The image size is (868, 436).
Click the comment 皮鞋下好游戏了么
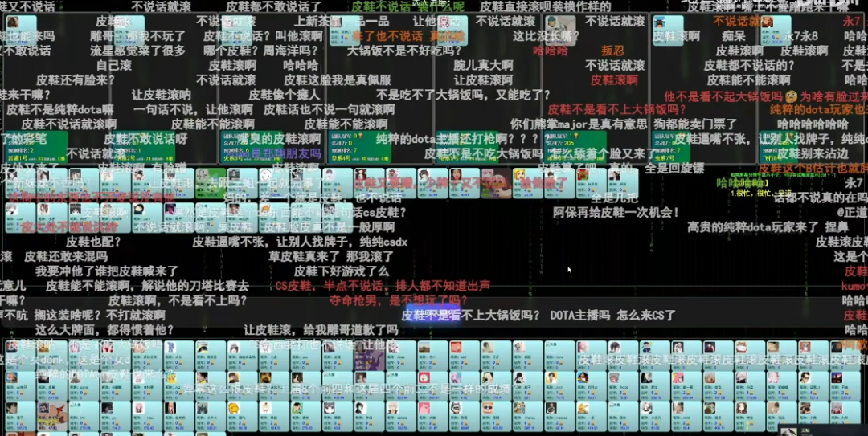click(341, 271)
